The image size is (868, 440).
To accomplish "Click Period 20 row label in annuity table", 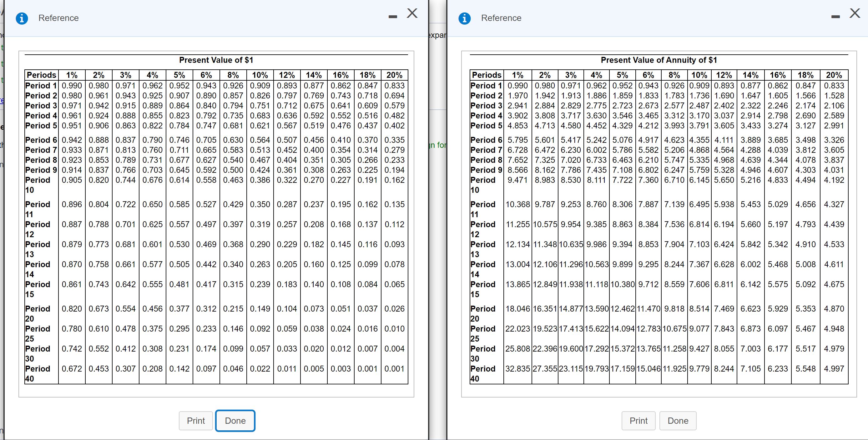I will tap(483, 313).
